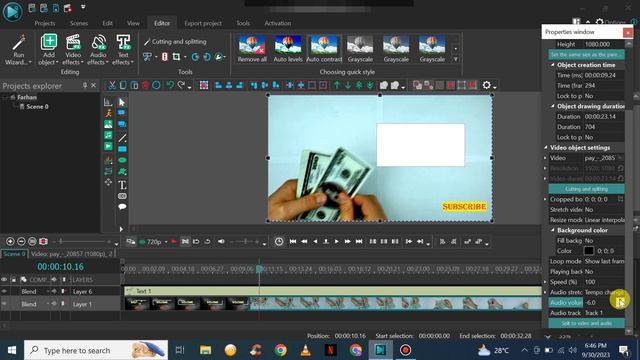The image size is (640, 360).
Task: Open the 720p preview quality dropdown
Action: [x=166, y=242]
